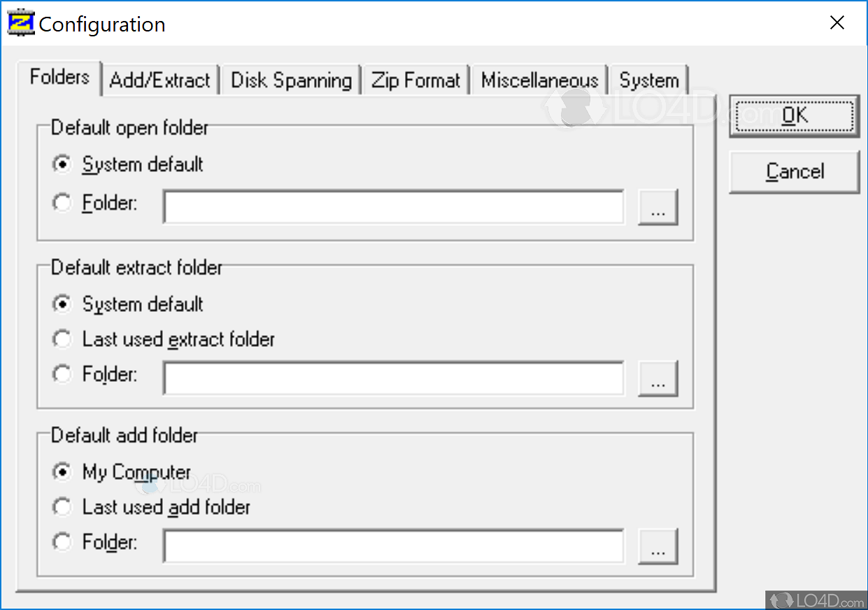The image size is (868, 610).
Task: Show the Miscellaneous tab
Action: coord(539,80)
